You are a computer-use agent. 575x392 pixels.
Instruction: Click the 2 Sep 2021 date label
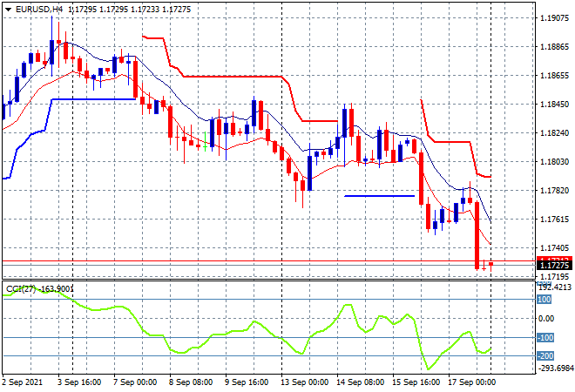[23, 382]
